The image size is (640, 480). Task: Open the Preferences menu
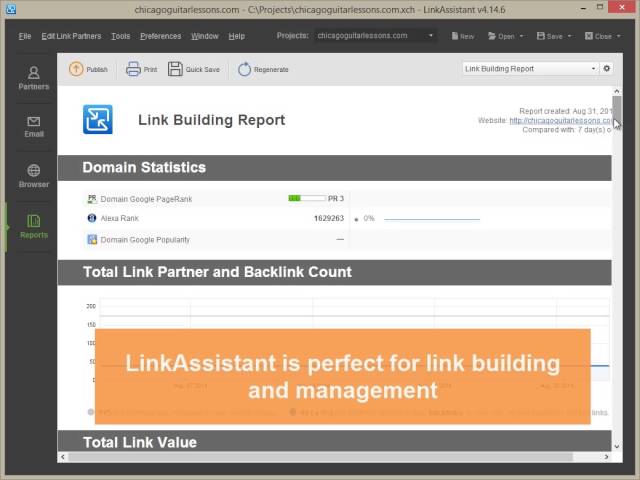tap(160, 36)
